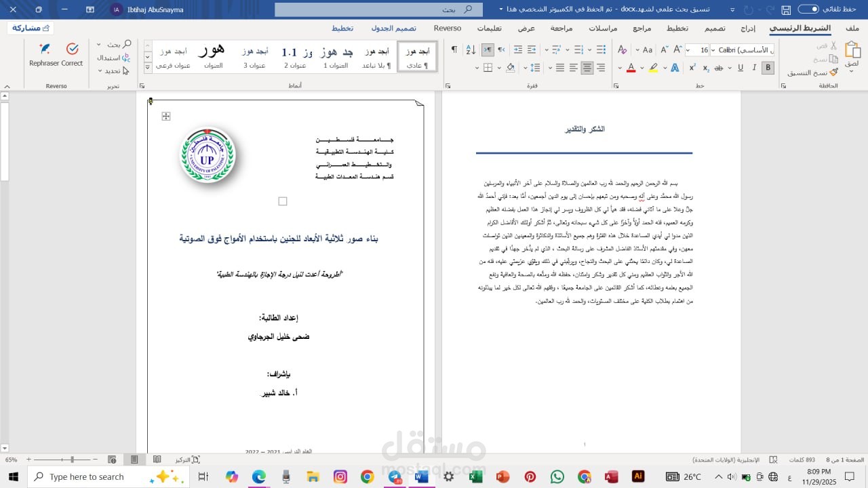Open the font size 16 dropdown
The width and height of the screenshot is (868, 488).
pos(688,50)
